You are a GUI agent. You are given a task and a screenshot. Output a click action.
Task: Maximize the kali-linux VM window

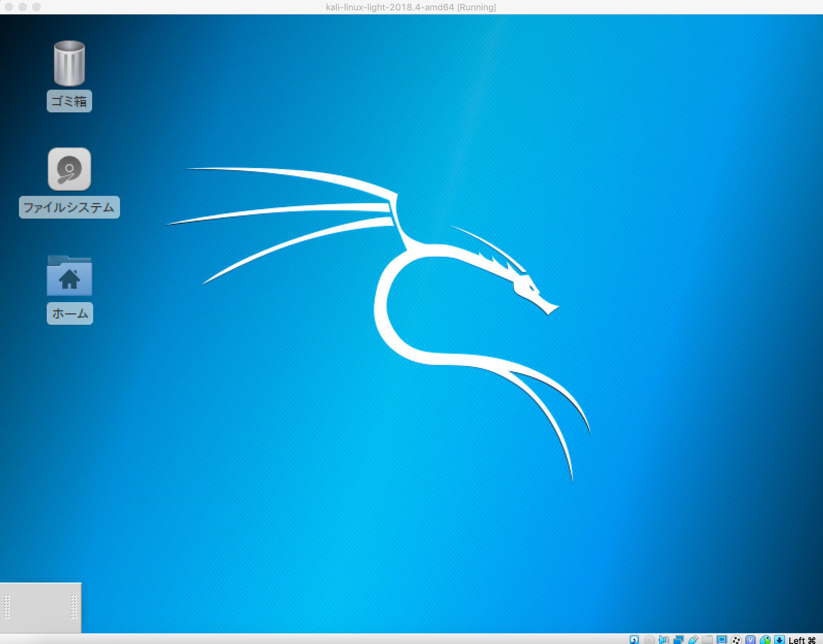pyautogui.click(x=36, y=7)
